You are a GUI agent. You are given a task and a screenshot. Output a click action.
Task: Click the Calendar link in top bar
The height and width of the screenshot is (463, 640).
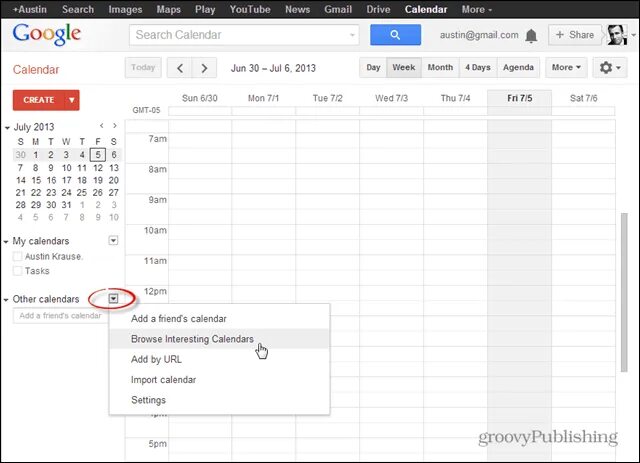pos(426,9)
